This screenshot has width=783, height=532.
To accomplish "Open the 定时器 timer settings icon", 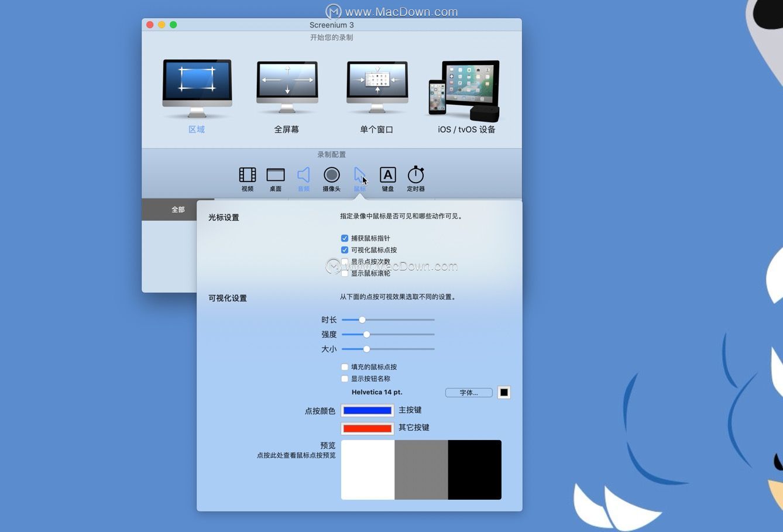I will [x=415, y=174].
